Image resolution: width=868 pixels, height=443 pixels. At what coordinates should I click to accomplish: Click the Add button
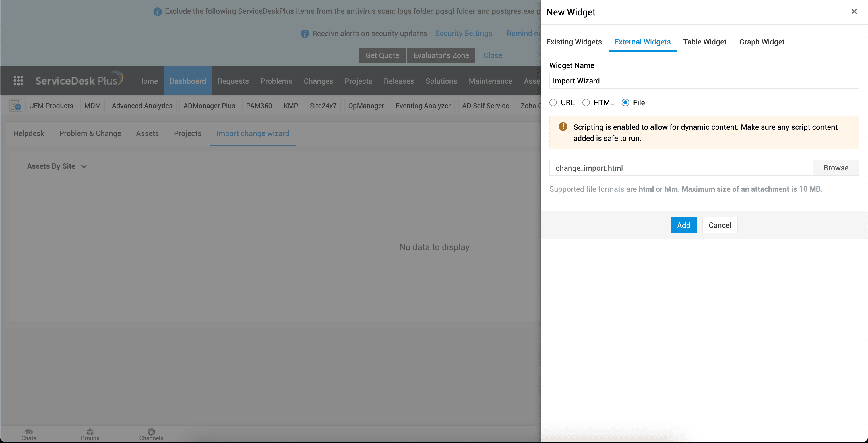[x=683, y=225]
